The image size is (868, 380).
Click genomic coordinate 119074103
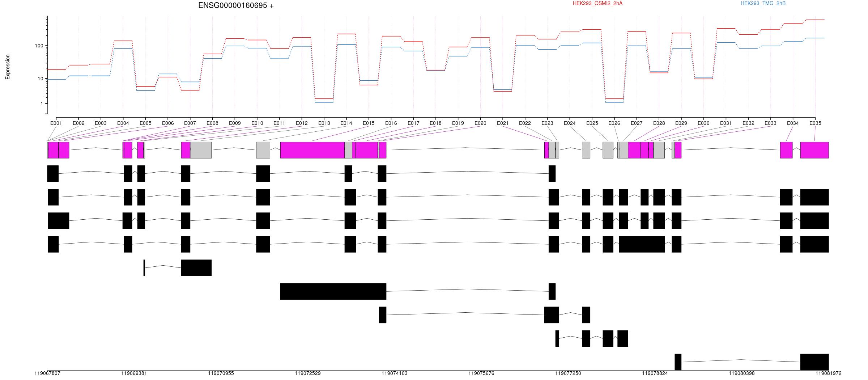point(395,373)
